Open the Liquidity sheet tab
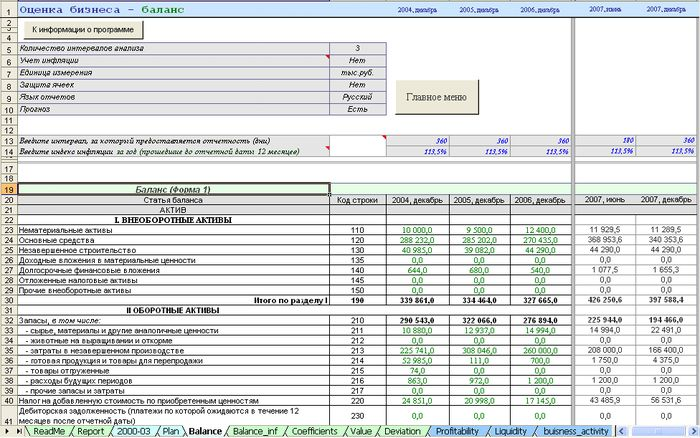 click(511, 431)
